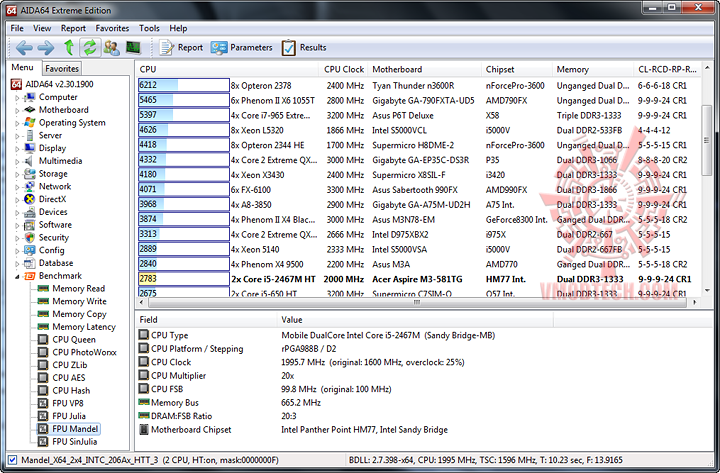Open the View menu

(42, 28)
